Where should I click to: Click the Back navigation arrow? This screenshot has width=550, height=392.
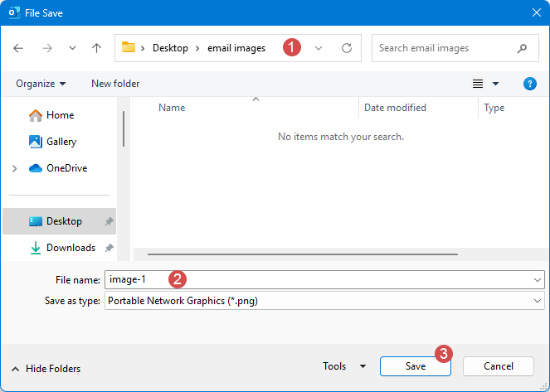point(18,48)
